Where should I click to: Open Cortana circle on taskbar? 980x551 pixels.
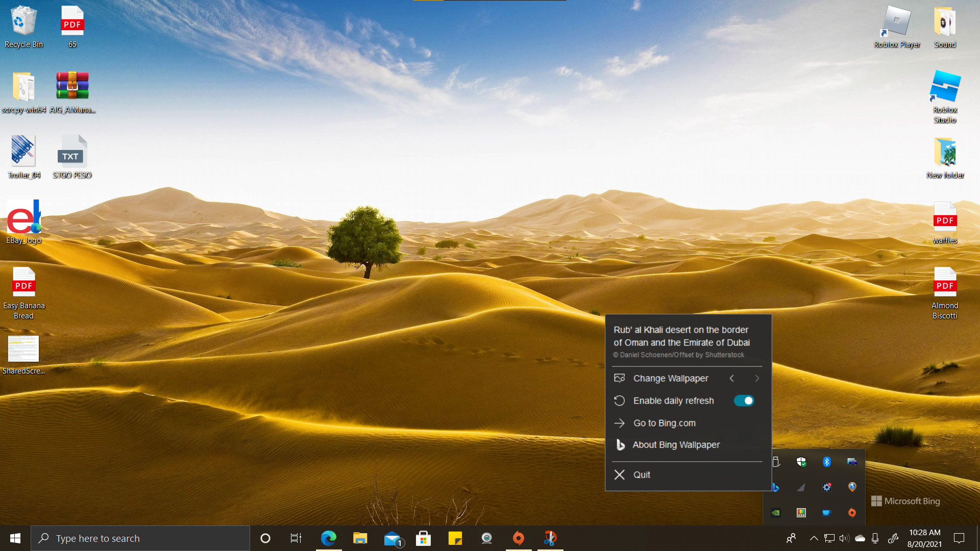tap(265, 538)
